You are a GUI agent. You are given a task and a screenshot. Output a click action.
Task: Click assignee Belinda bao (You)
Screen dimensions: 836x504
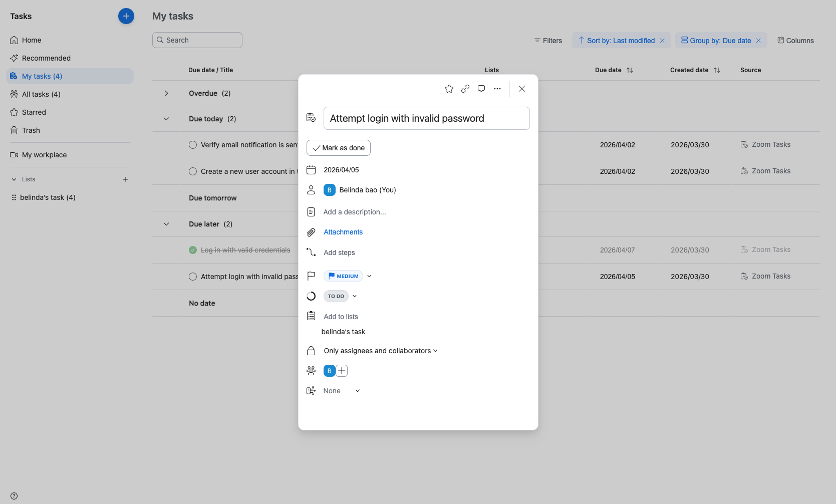click(360, 190)
